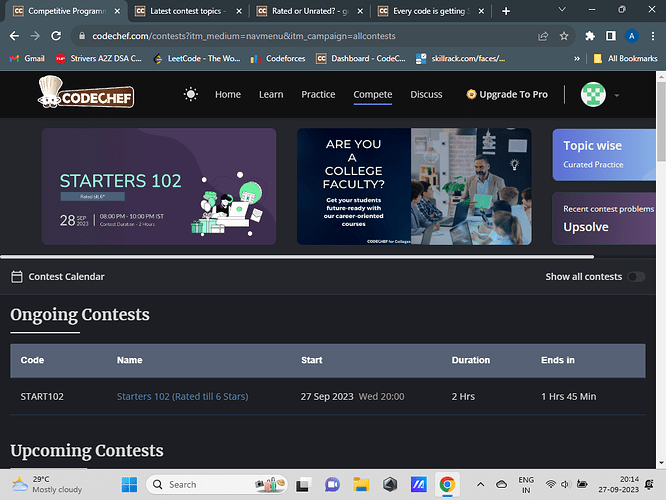Click the Name column header
Viewport: 666px width, 500px height.
point(130,360)
